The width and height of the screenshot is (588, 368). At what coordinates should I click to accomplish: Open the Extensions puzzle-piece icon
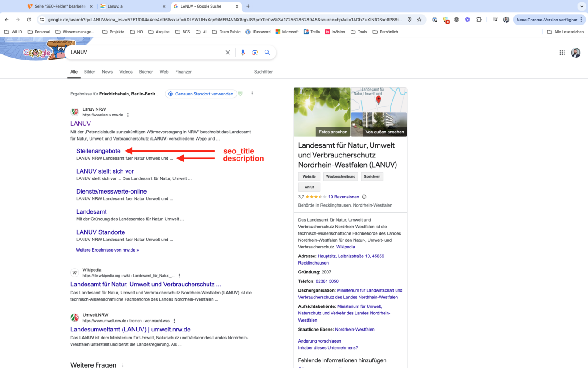479,20
